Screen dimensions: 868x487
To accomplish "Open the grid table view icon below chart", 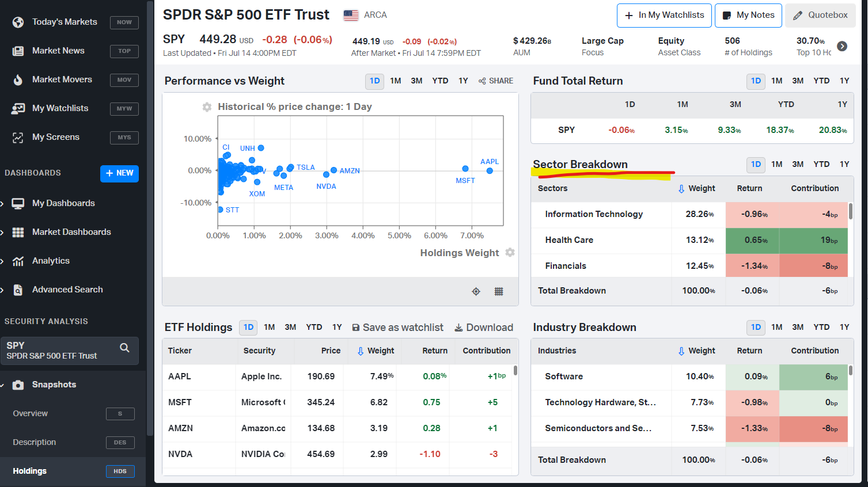I will click(x=499, y=292).
